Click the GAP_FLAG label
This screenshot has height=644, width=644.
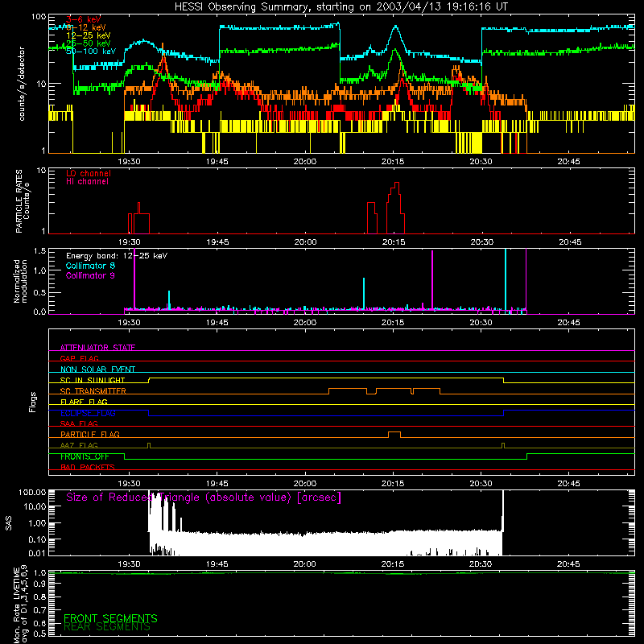tap(79, 358)
